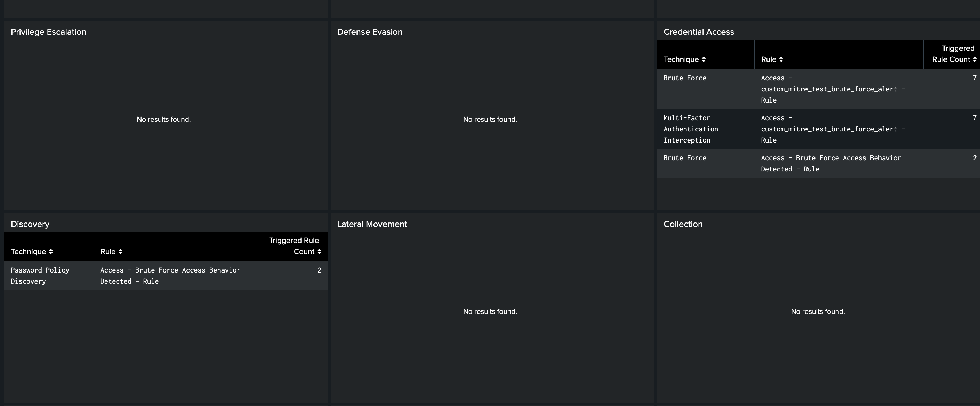Image resolution: width=980 pixels, height=406 pixels.
Task: Click Password Policy Discovery technique cell
Action: click(40, 276)
